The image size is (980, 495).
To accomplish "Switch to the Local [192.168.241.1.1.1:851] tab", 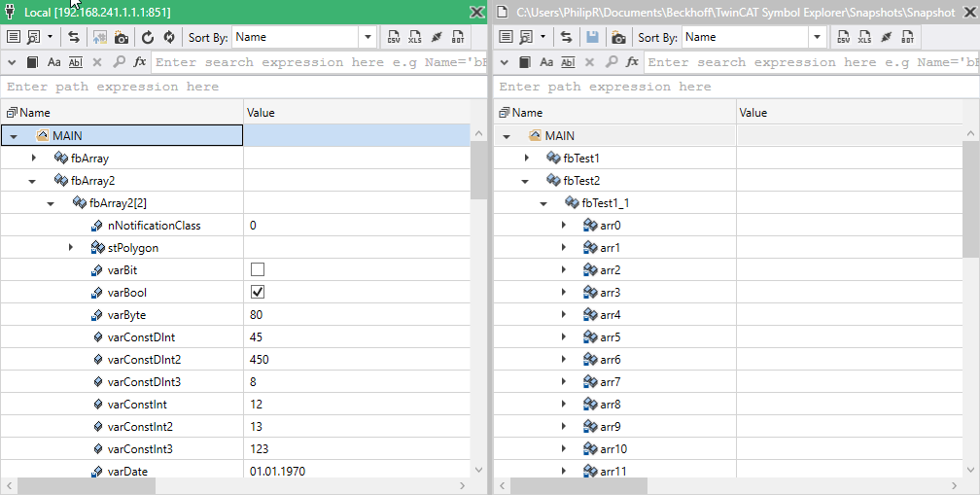I will pyautogui.click(x=97, y=12).
